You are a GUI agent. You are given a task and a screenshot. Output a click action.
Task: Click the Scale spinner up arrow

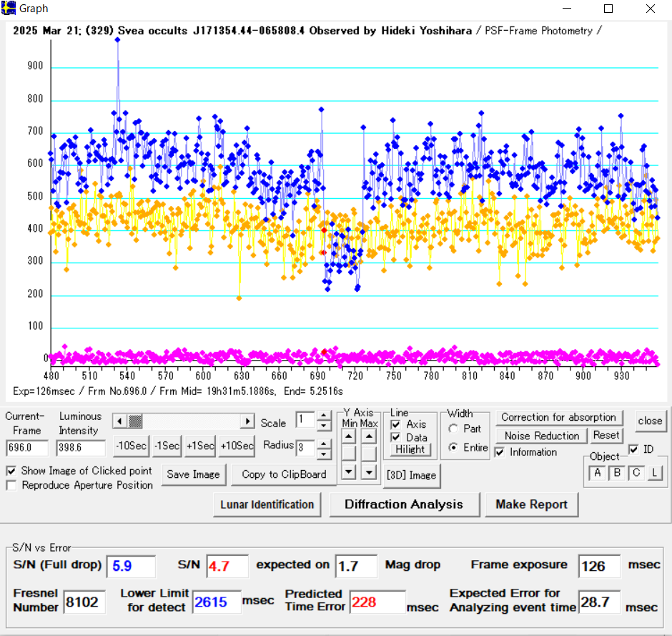tap(324, 416)
